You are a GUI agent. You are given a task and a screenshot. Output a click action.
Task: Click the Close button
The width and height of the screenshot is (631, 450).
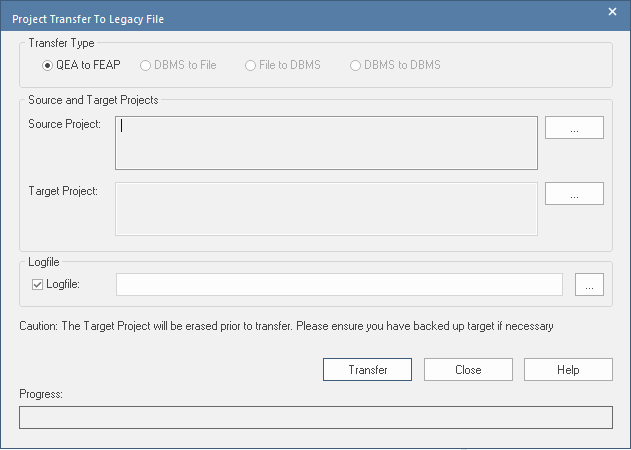(468, 370)
